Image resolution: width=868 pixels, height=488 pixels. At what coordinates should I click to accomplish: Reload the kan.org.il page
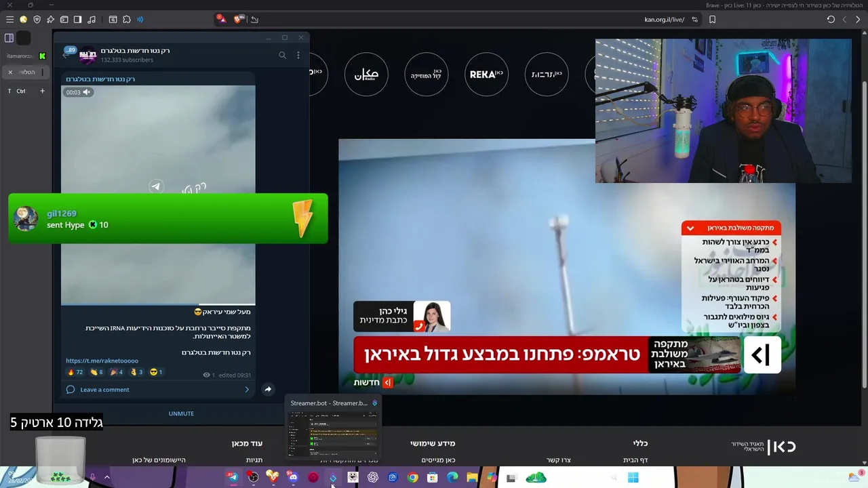tap(831, 20)
